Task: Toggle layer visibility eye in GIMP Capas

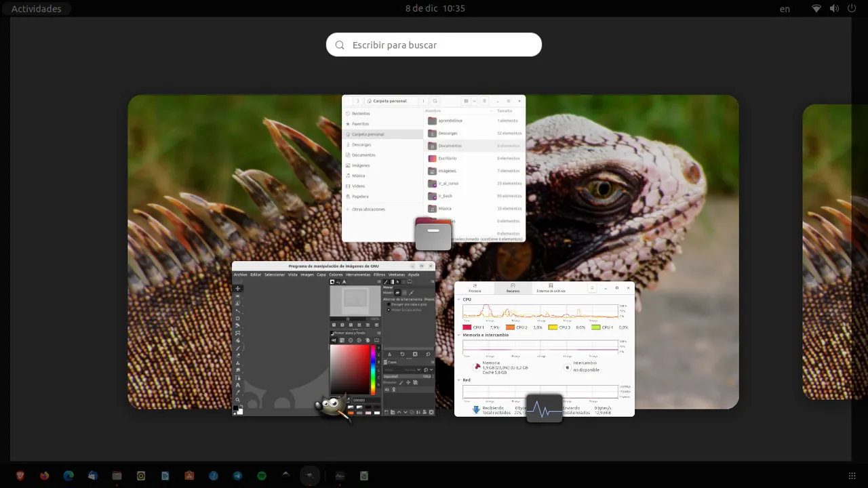Action: click(x=387, y=390)
